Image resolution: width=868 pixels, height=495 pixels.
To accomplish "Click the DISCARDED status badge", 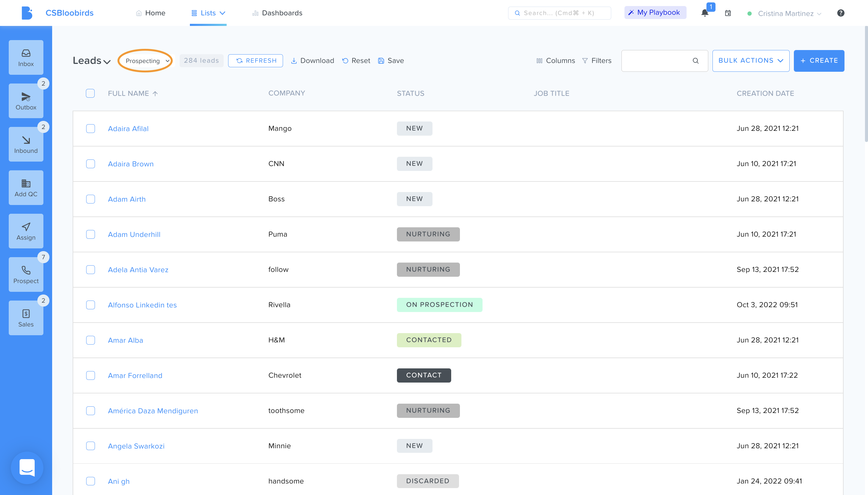I will coord(428,481).
